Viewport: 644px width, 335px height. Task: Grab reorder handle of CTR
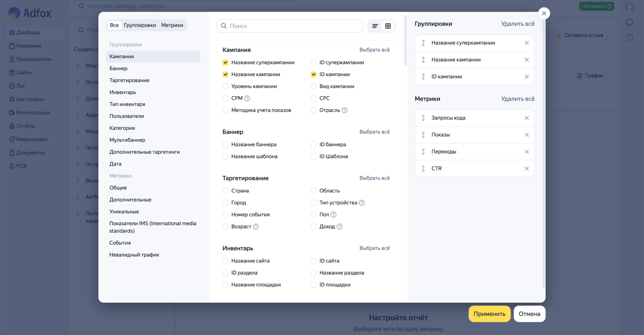(423, 168)
